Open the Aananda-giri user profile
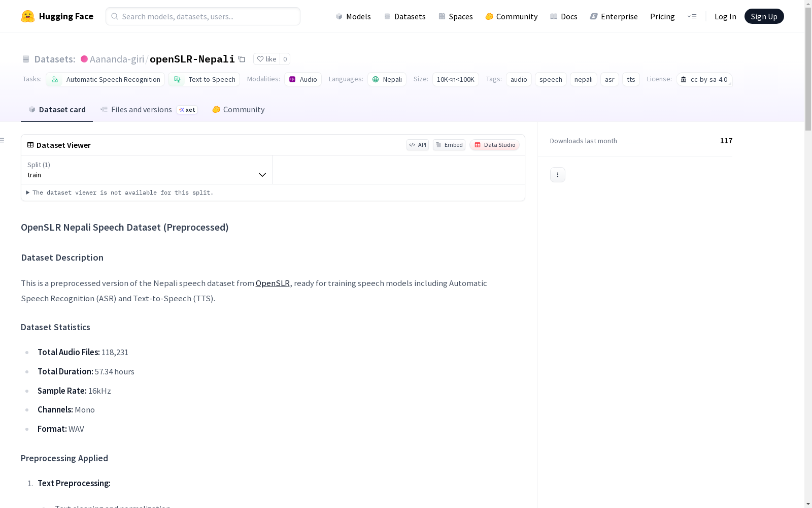 point(117,59)
